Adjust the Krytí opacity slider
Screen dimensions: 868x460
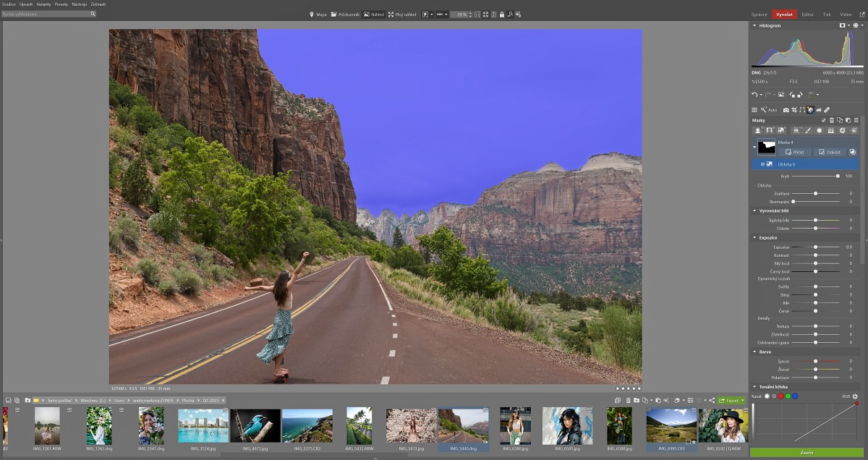click(838, 176)
